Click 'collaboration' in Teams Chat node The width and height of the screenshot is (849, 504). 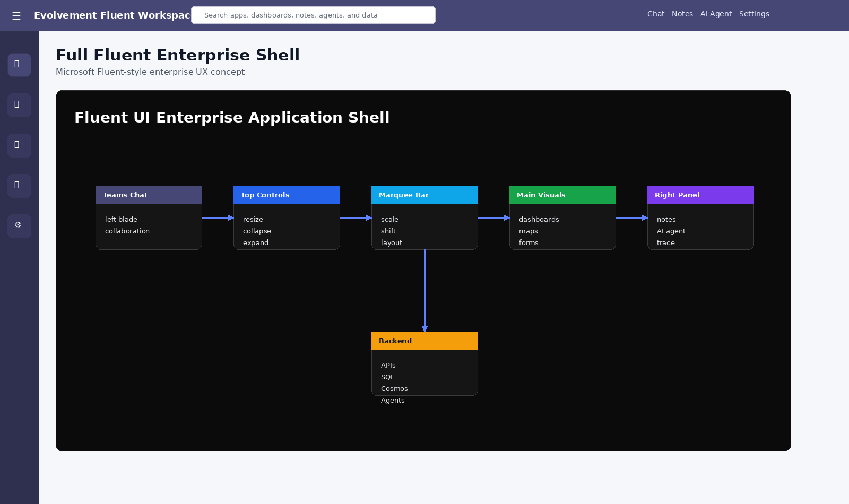(127, 231)
